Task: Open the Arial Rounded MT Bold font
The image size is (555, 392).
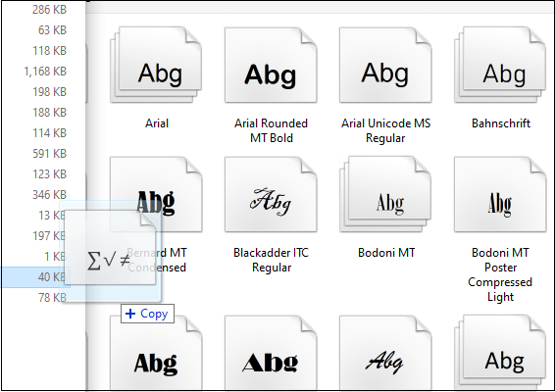Action: [271, 66]
